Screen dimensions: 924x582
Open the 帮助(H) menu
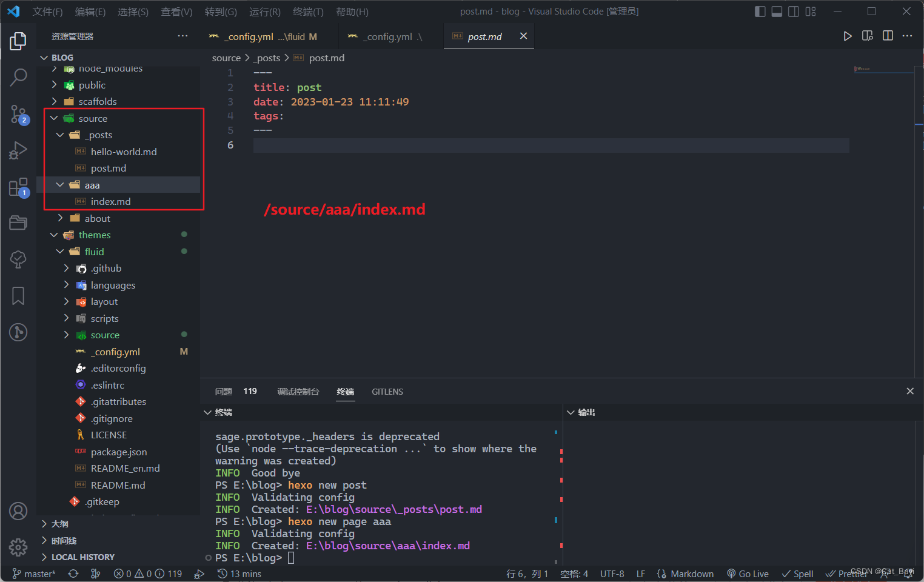tap(352, 12)
